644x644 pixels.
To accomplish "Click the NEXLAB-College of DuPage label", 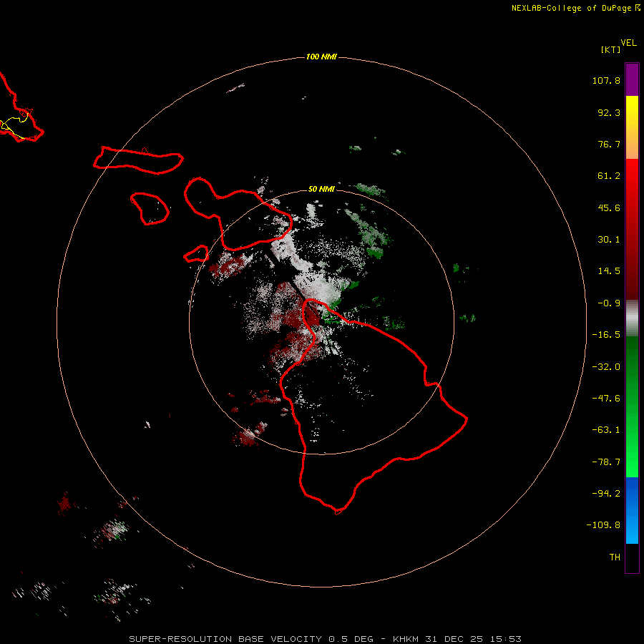I will pyautogui.click(x=575, y=8).
